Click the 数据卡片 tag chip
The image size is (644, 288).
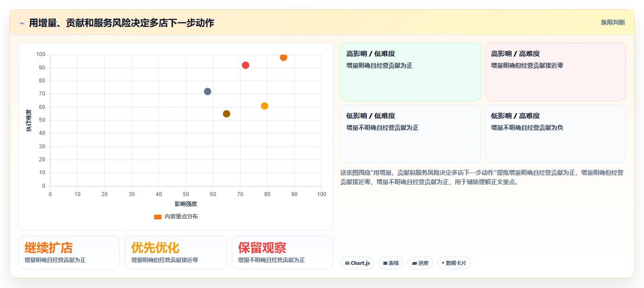[x=454, y=263]
